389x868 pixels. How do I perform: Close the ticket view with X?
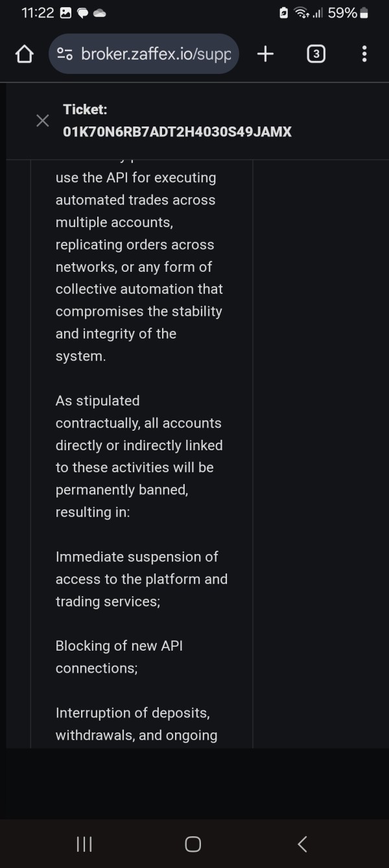pos(43,121)
